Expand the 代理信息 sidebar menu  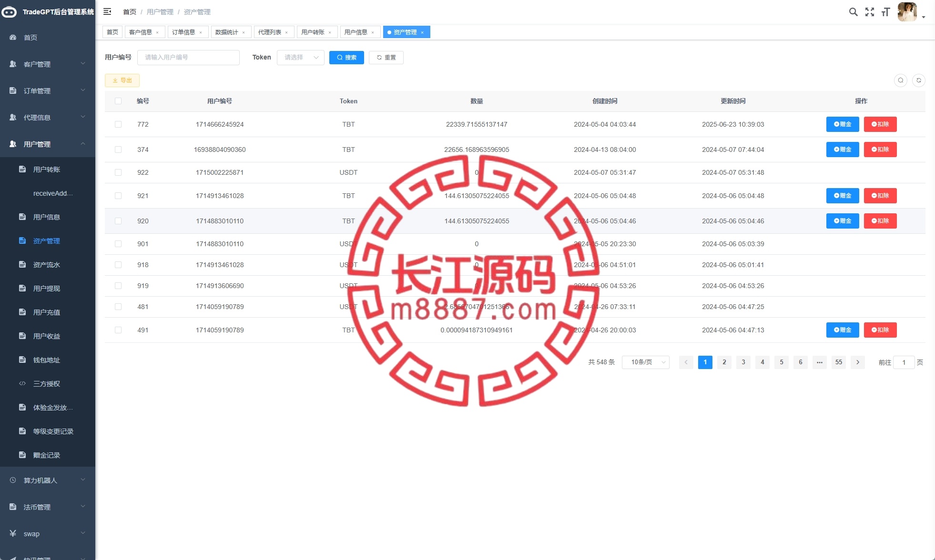48,117
